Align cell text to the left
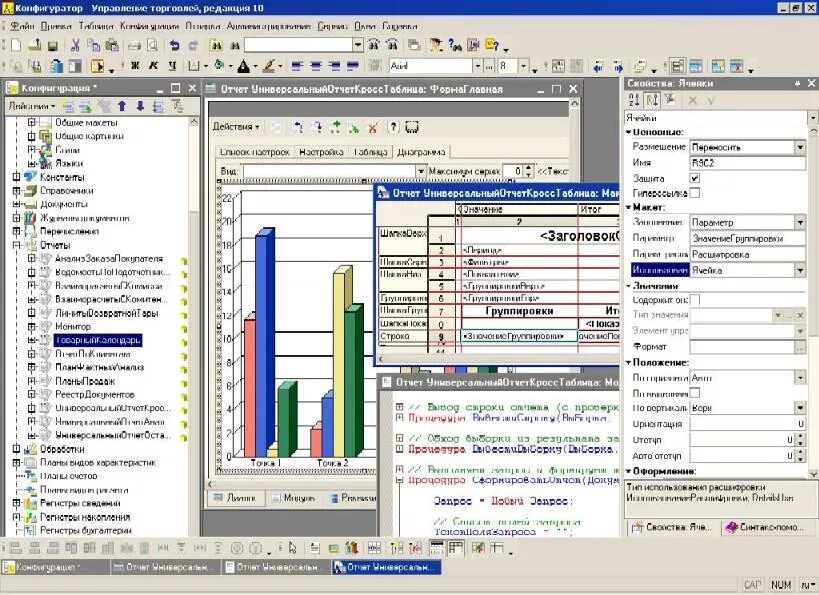This screenshot has width=819, height=595. click(297, 66)
